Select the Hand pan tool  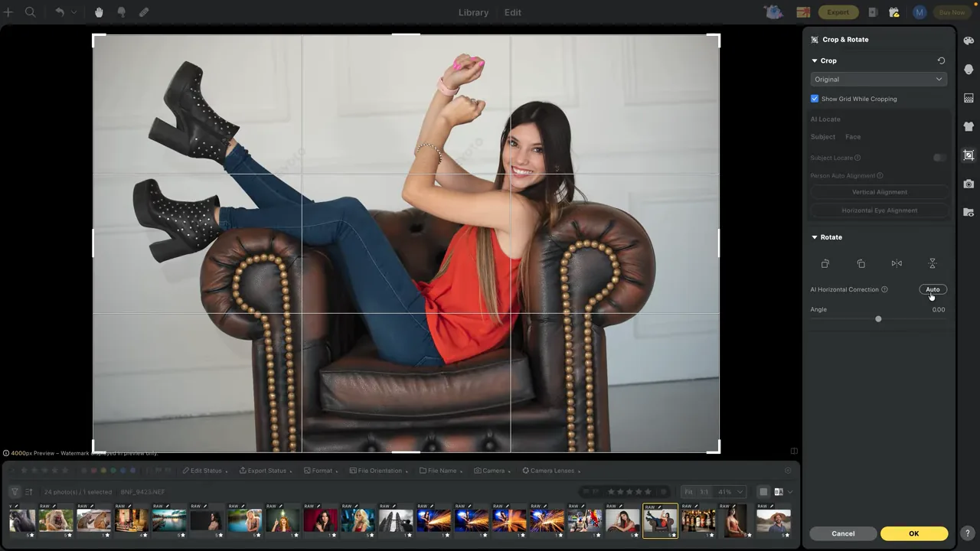coord(100,12)
